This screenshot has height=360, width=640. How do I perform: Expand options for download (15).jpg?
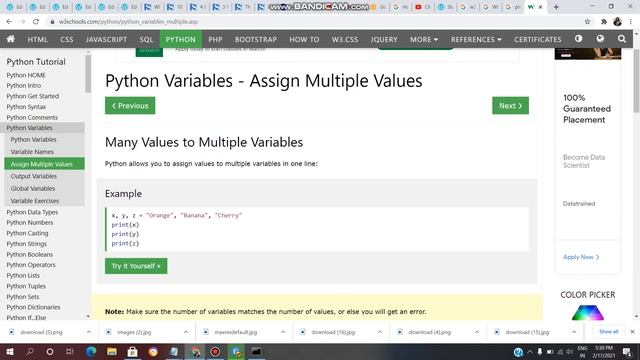(x=574, y=332)
